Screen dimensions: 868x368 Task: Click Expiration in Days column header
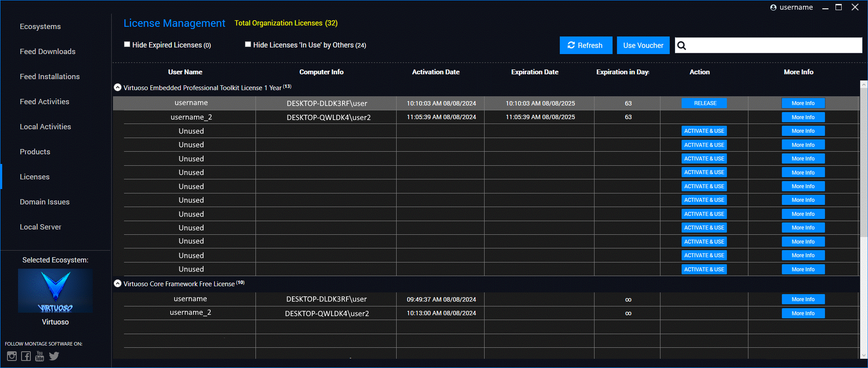coord(623,72)
